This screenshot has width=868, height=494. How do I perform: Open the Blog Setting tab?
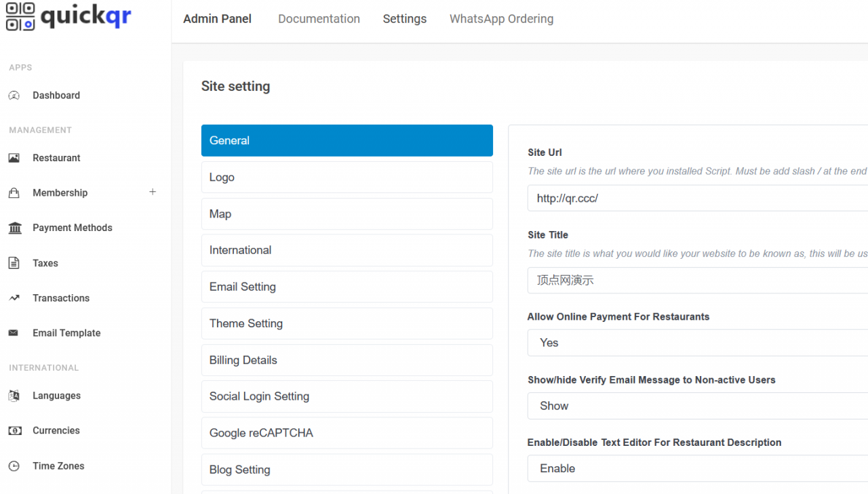[x=347, y=470]
